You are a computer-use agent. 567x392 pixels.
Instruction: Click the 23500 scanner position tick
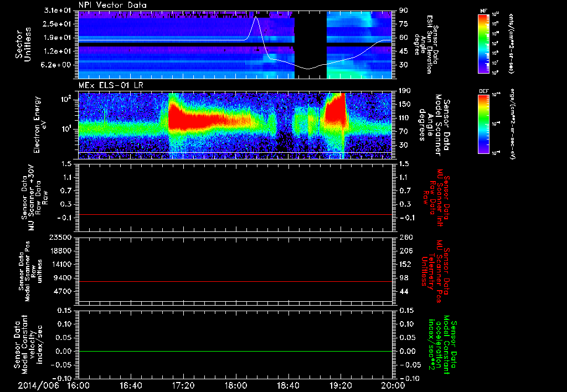click(x=60, y=238)
